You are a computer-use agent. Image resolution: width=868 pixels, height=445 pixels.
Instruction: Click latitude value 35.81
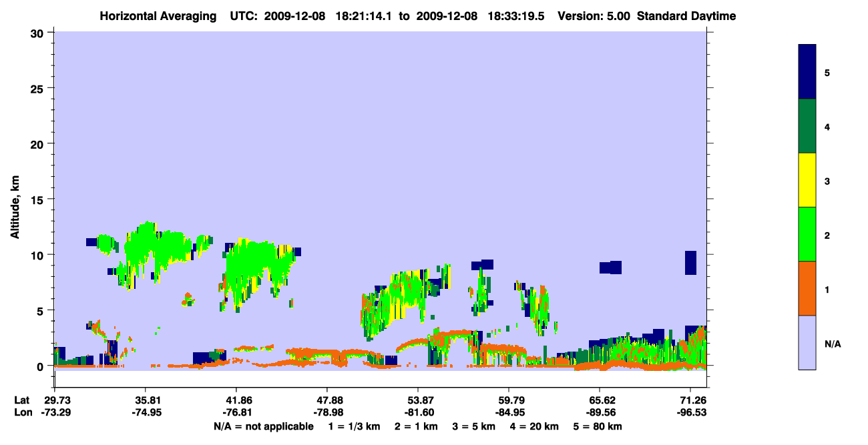[x=145, y=400]
